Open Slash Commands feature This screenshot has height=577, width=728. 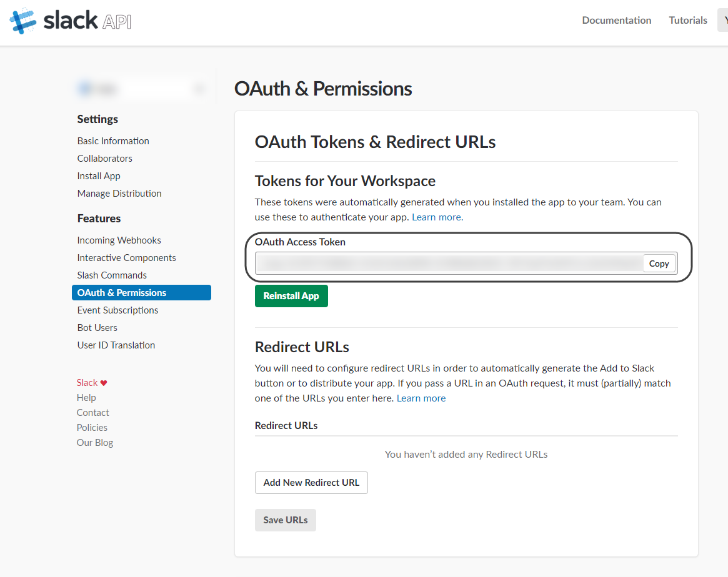112,275
